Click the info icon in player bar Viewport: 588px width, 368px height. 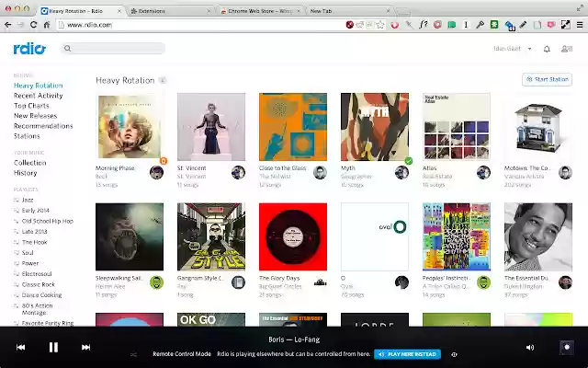coord(454,354)
